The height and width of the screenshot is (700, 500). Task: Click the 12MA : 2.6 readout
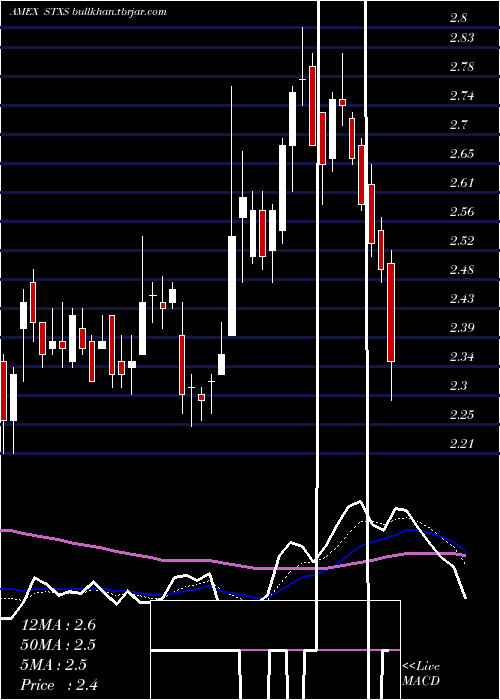click(58, 625)
